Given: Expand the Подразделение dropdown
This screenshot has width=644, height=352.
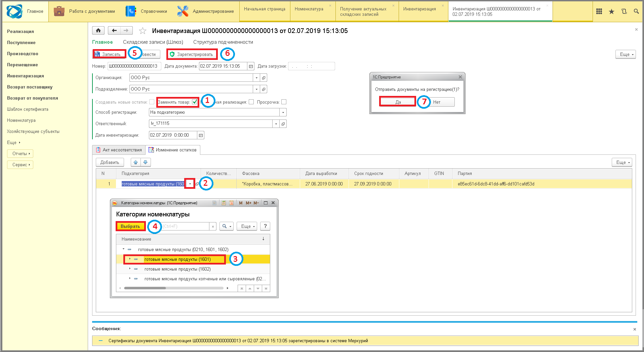Looking at the screenshot, I should click(256, 89).
